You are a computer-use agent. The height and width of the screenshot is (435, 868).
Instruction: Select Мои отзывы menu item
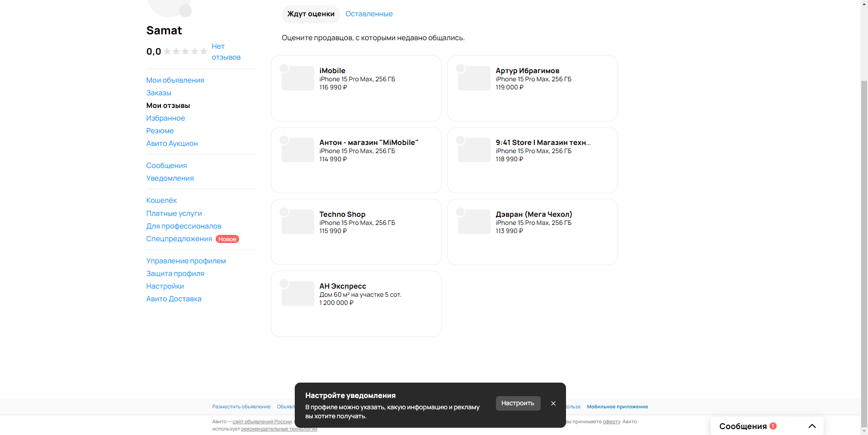[x=168, y=105]
